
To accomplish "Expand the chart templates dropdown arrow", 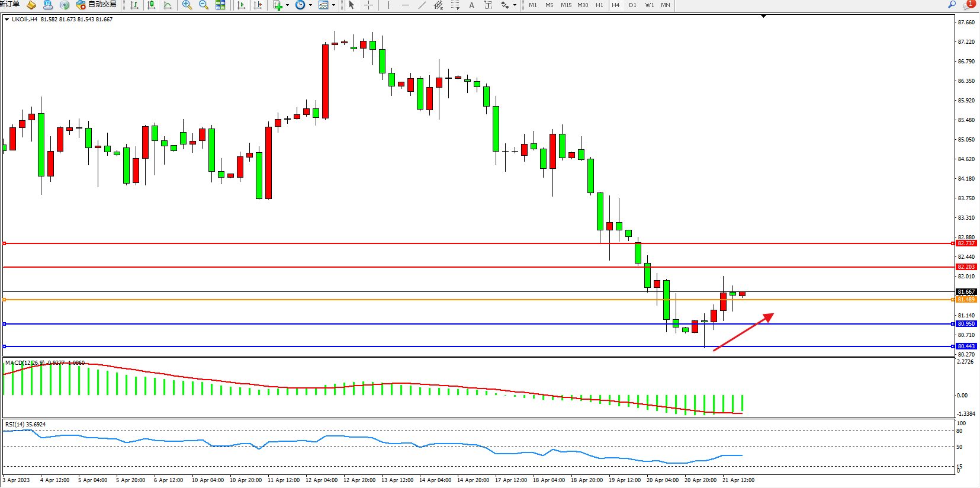I will click(x=333, y=5).
